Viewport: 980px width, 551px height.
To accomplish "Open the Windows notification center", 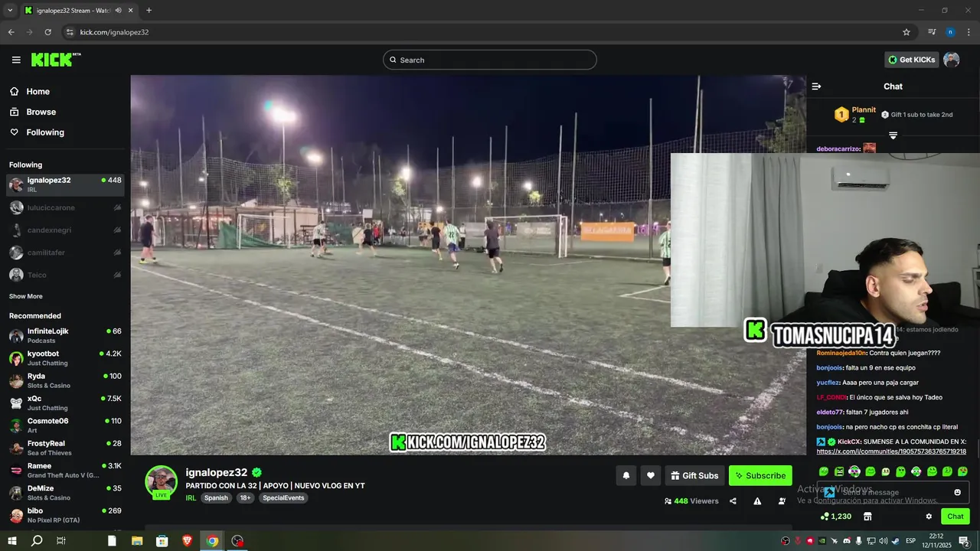I will tap(965, 541).
